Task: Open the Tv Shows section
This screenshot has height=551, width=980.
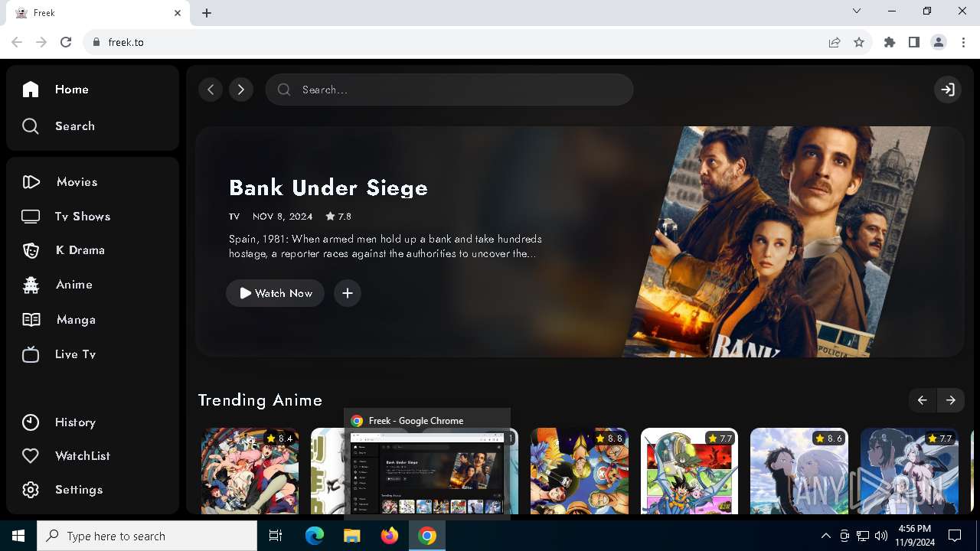Action: coord(66,217)
